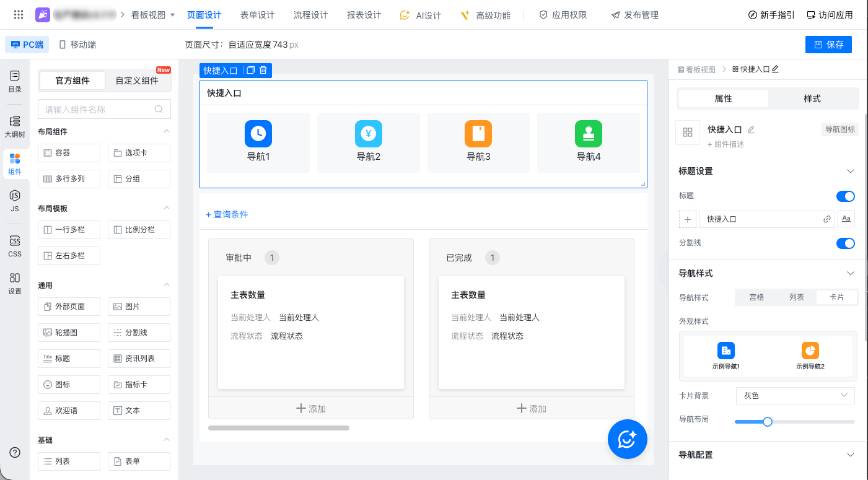Toggle the 分割线 switch
Screen dimensions: 868x480
[845, 243]
